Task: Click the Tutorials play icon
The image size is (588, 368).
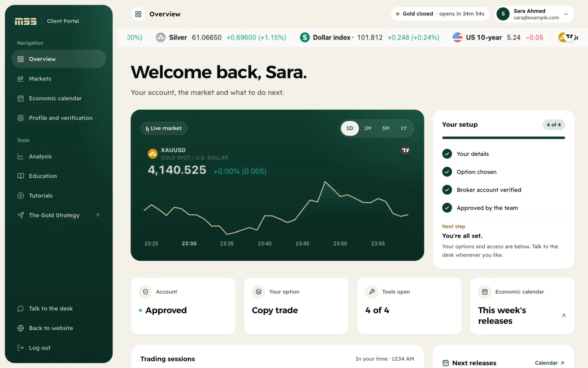Action: [21, 195]
